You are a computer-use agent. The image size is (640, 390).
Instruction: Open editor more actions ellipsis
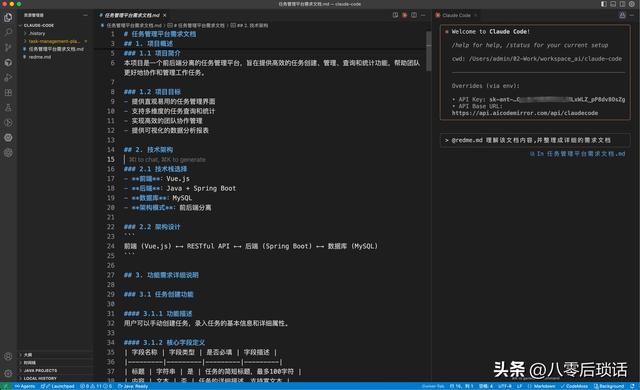click(x=423, y=15)
